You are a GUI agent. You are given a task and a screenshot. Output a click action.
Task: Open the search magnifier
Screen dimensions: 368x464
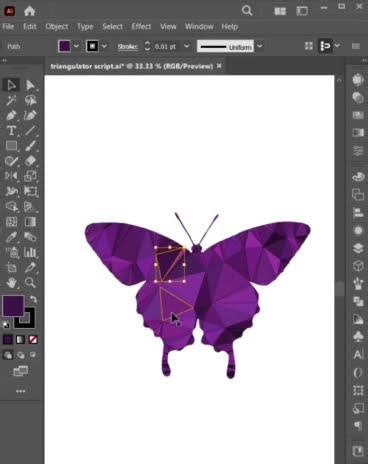tap(247, 11)
